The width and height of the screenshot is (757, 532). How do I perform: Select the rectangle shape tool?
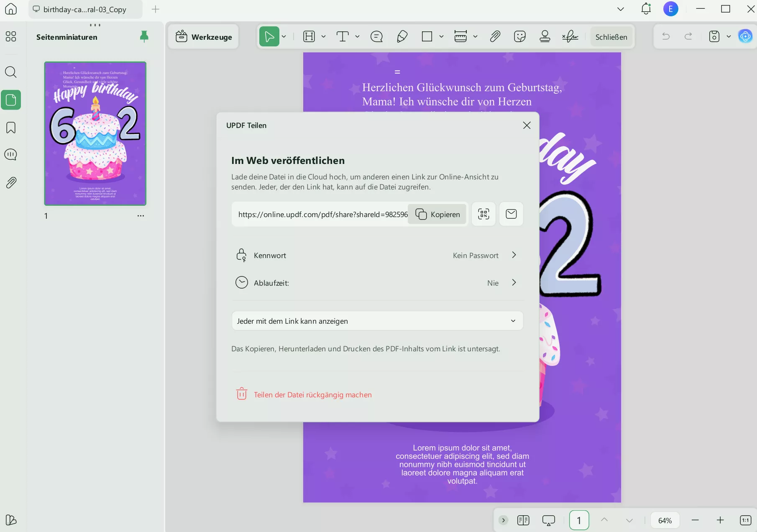[427, 37]
